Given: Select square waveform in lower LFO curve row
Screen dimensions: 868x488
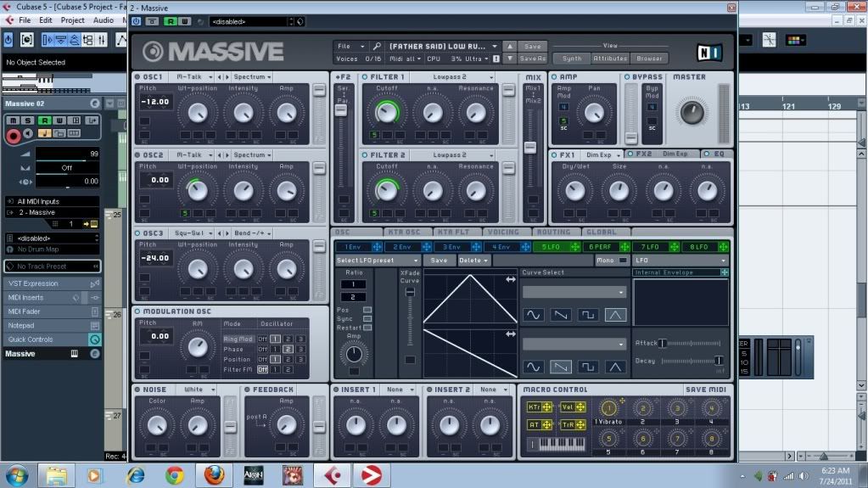Looking at the screenshot, I should click(588, 367).
